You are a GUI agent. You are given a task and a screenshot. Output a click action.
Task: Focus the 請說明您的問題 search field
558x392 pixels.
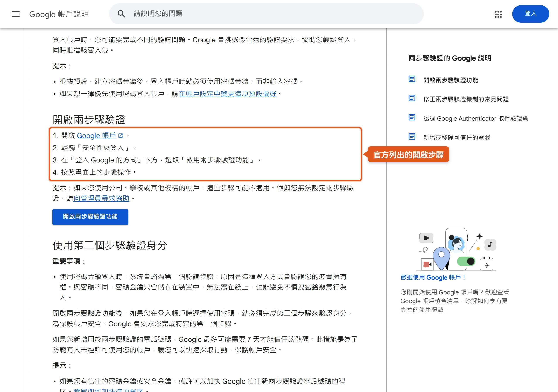[x=266, y=14]
